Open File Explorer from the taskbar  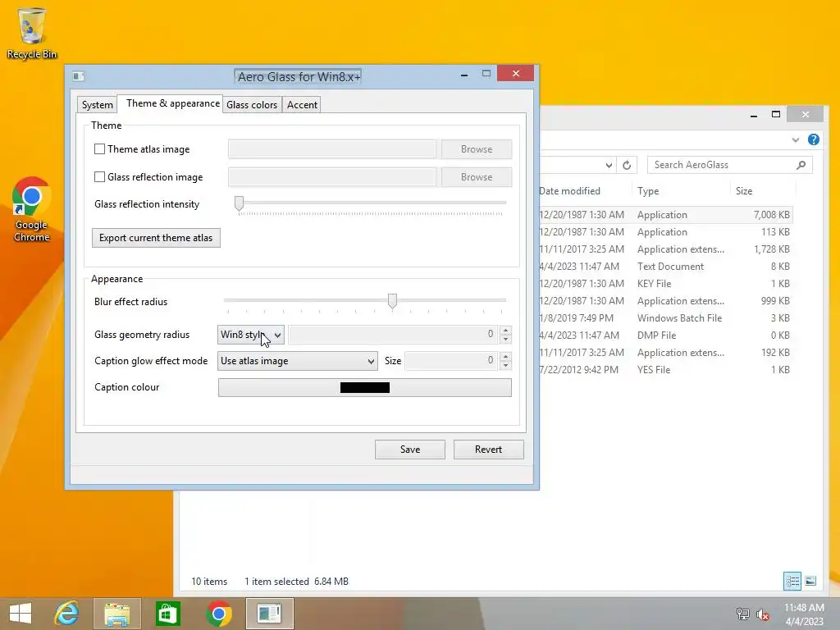(x=117, y=614)
